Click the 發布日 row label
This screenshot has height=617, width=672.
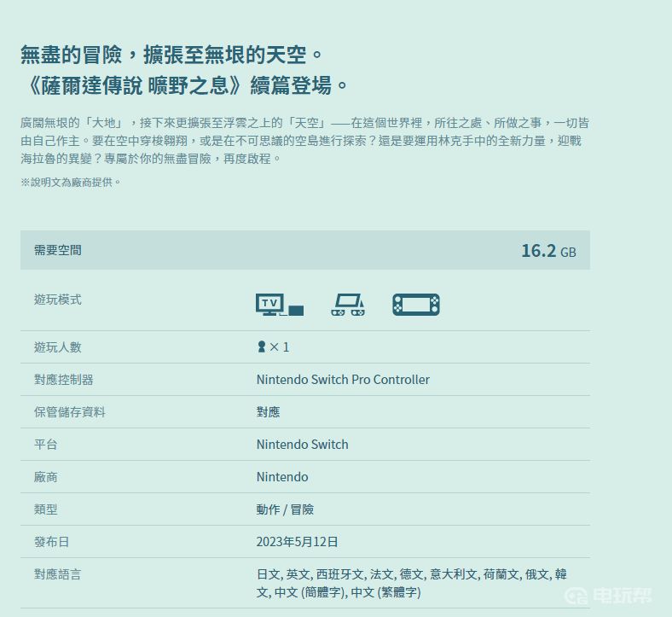tap(52, 542)
